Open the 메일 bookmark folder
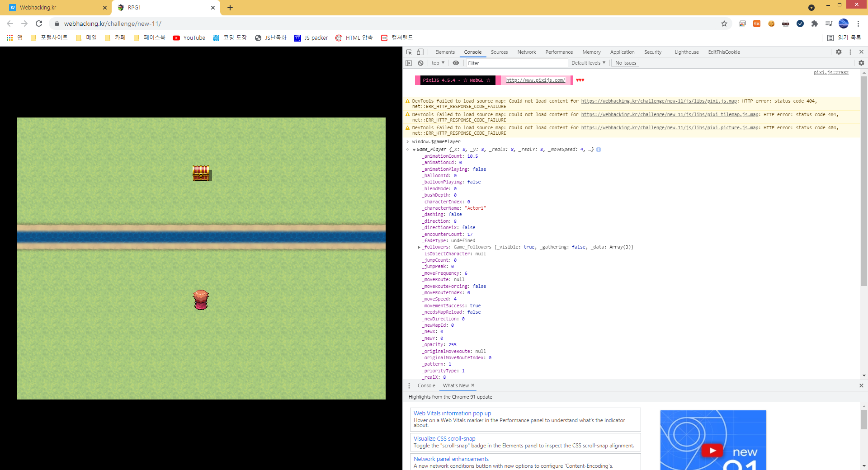 (x=86, y=38)
